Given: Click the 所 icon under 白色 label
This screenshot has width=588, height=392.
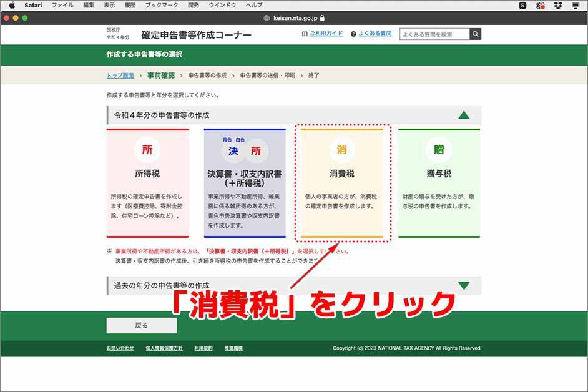Looking at the screenshot, I should point(256,151).
